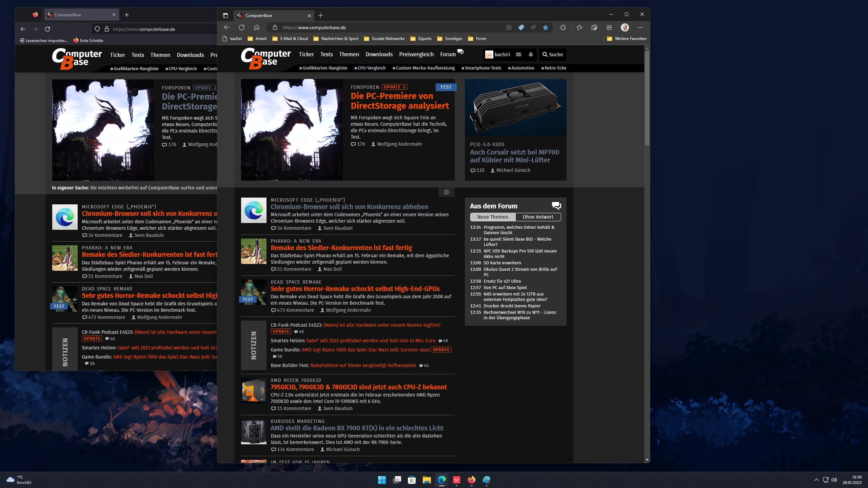868x488 pixels.
Task: Switch forum box to Ohne Antwort
Action: pos(538,217)
